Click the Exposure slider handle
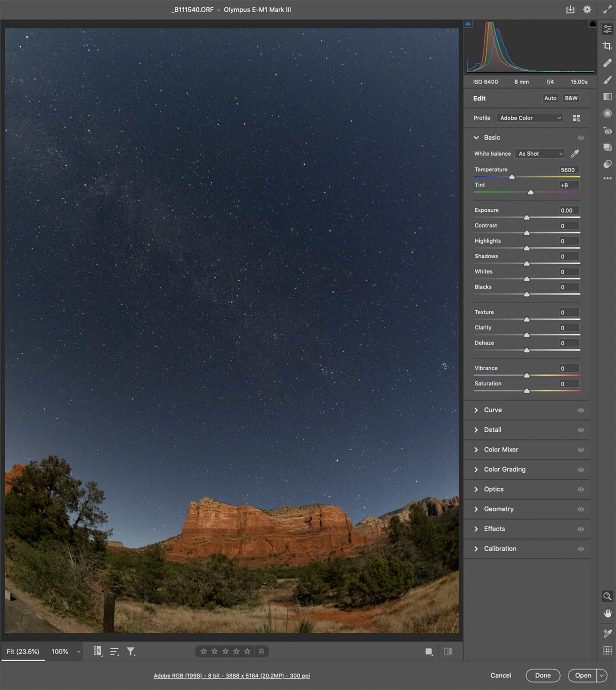 pyautogui.click(x=527, y=217)
